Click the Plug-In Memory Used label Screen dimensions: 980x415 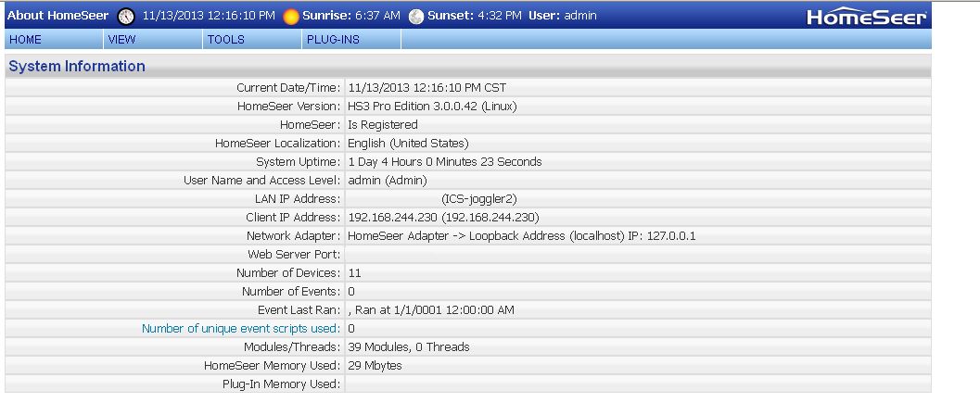pyautogui.click(x=282, y=384)
